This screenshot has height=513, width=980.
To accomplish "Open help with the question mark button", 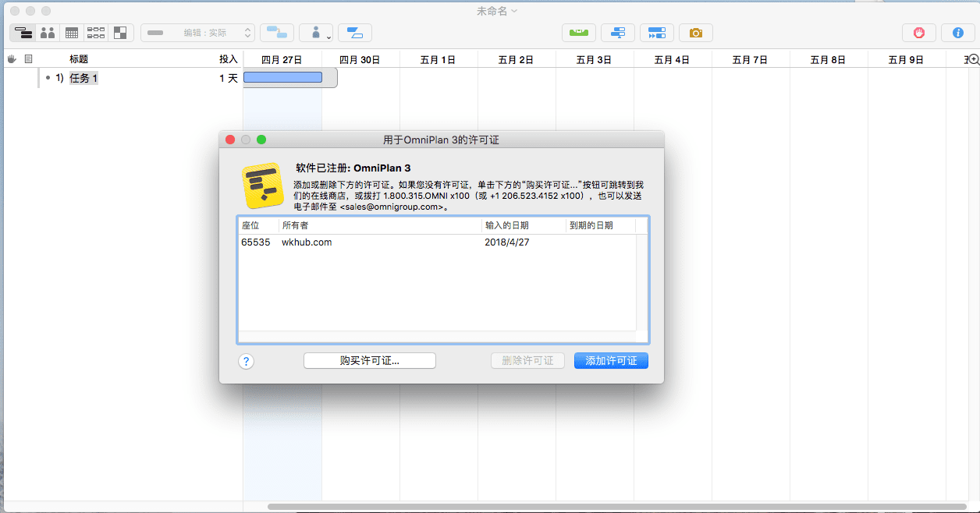I will coord(247,361).
